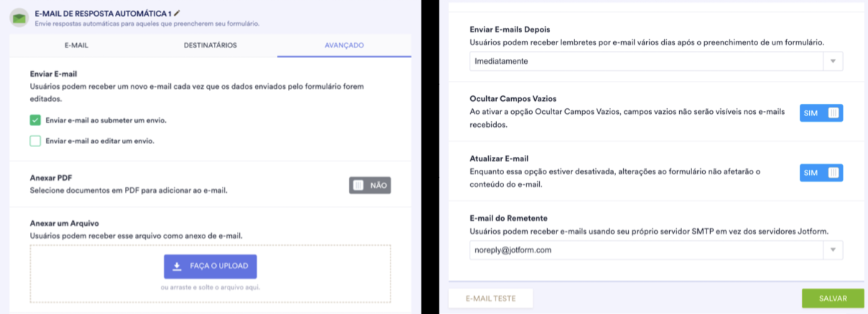Viewport: 868px width, 314px height.
Task: Click the grip handle on the Anexar PDF switch
Action: click(x=359, y=185)
